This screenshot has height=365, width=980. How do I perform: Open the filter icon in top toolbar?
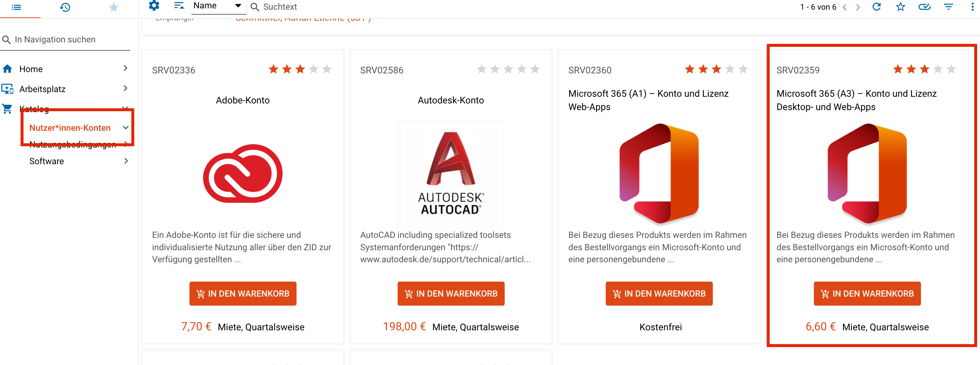(x=948, y=7)
